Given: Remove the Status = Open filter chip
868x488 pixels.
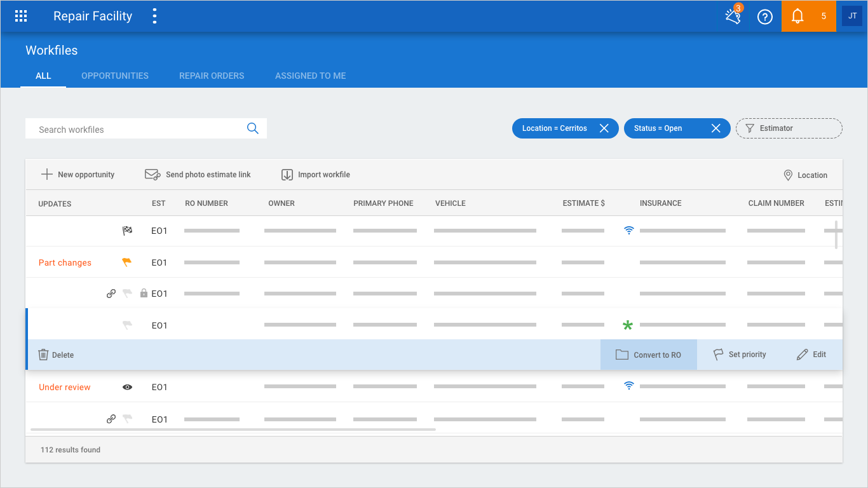Looking at the screenshot, I should click(x=716, y=128).
